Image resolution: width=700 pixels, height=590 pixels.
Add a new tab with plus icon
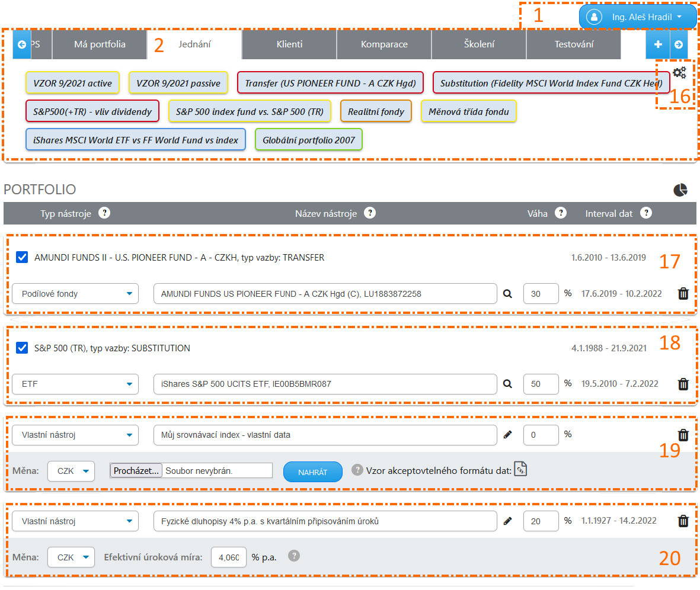[657, 44]
